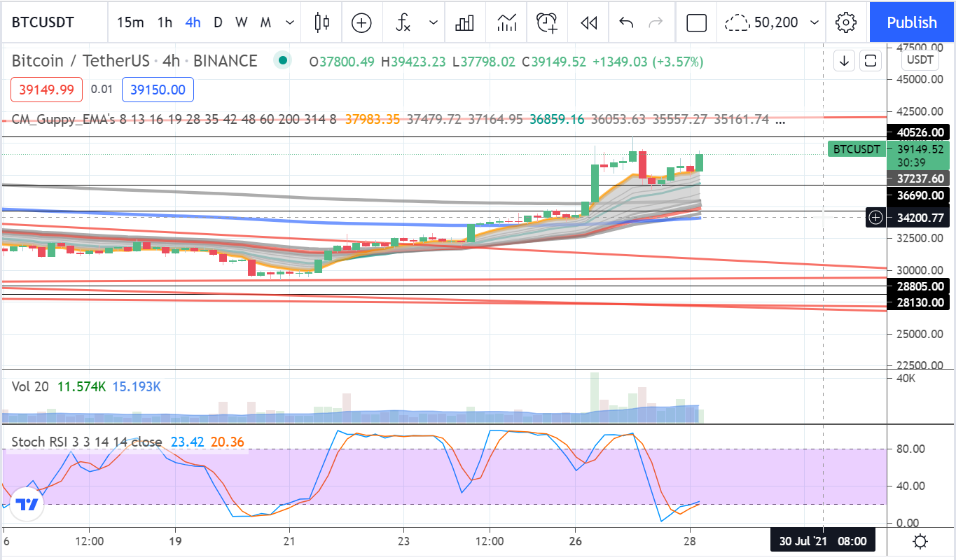Click the down arrow button above price axis

tap(845, 61)
